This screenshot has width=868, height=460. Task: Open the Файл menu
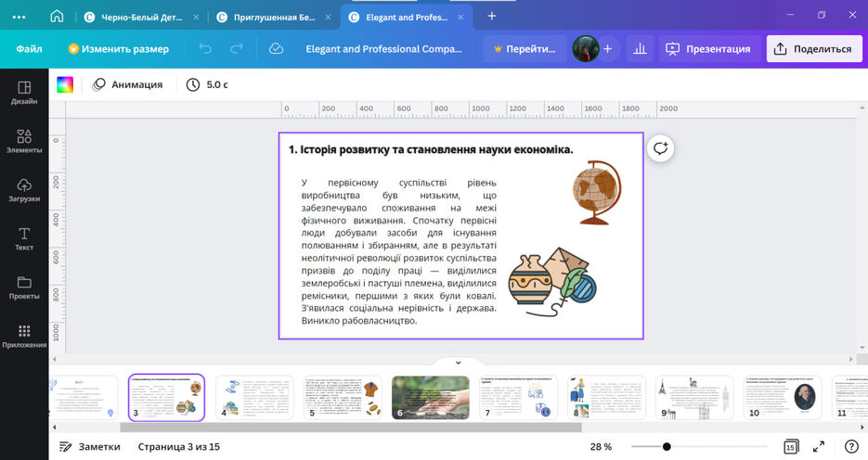click(29, 49)
